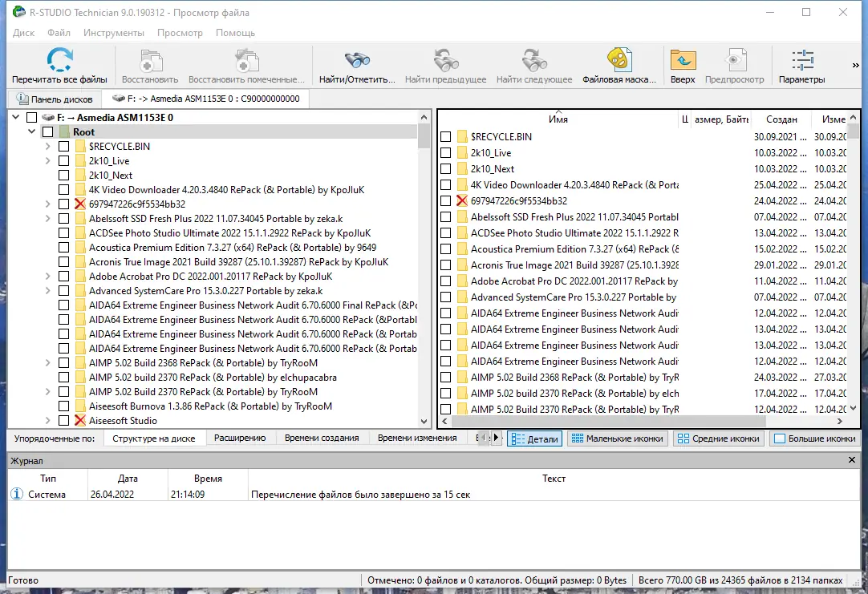Image resolution: width=868 pixels, height=594 pixels.
Task: Expand 2k10_Live in tree
Action: click(x=47, y=161)
